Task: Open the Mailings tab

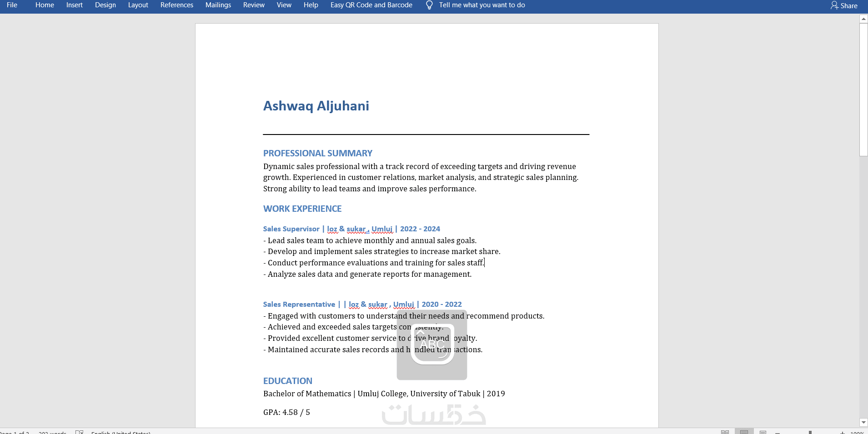Action: click(x=218, y=5)
